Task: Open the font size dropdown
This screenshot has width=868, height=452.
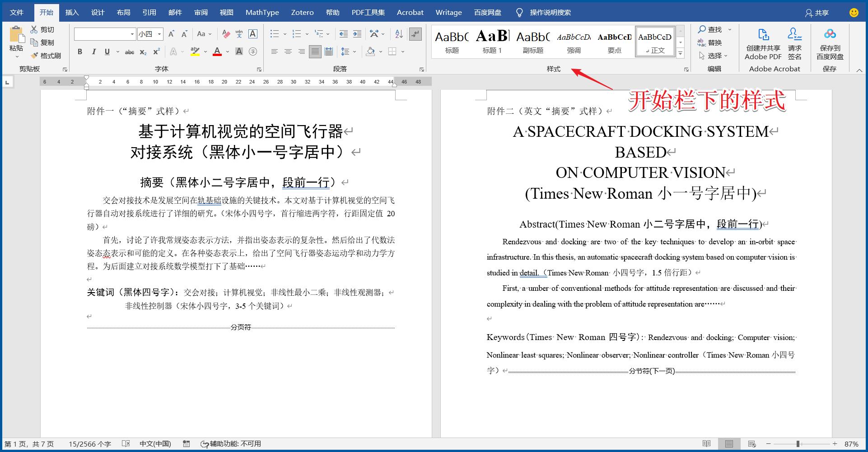Action: (x=159, y=33)
